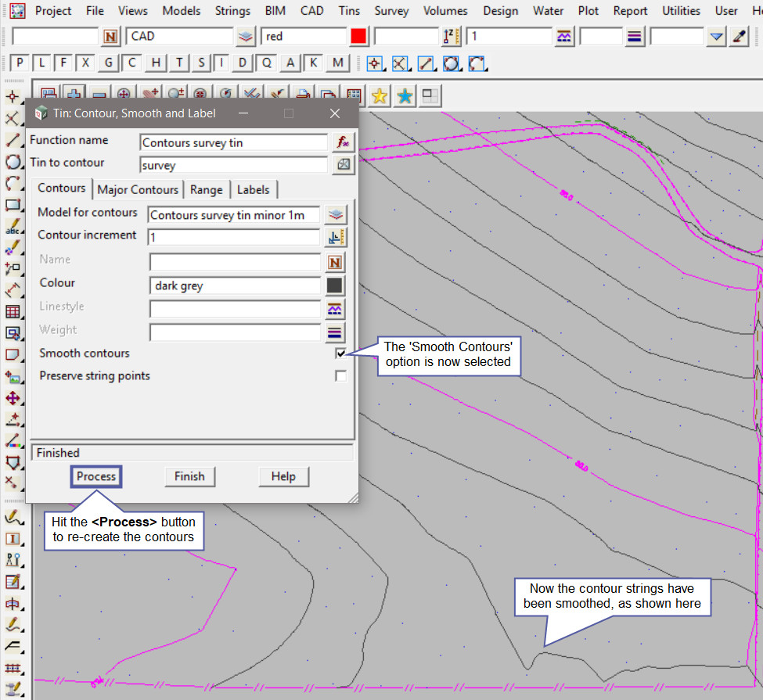This screenshot has height=700, width=763.
Task: Click the contour increment measure icon
Action: click(335, 238)
